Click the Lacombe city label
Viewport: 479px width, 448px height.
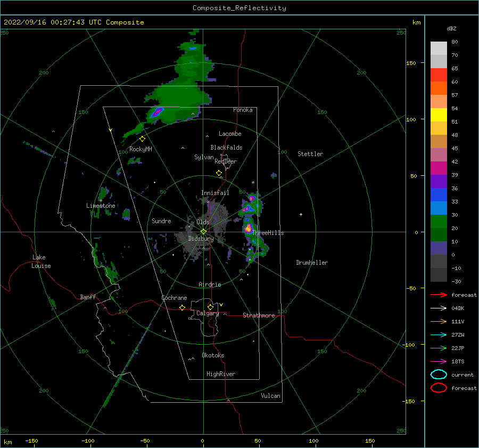click(230, 134)
